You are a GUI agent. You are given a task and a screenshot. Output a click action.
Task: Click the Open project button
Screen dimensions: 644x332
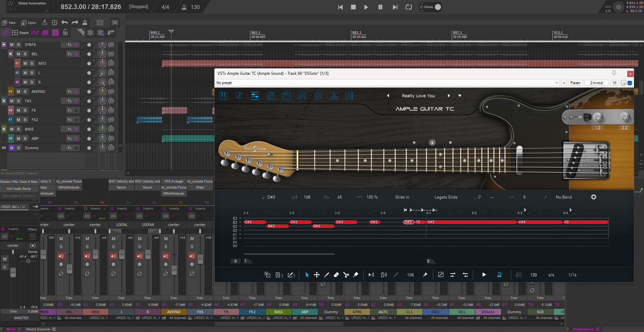(x=29, y=22)
